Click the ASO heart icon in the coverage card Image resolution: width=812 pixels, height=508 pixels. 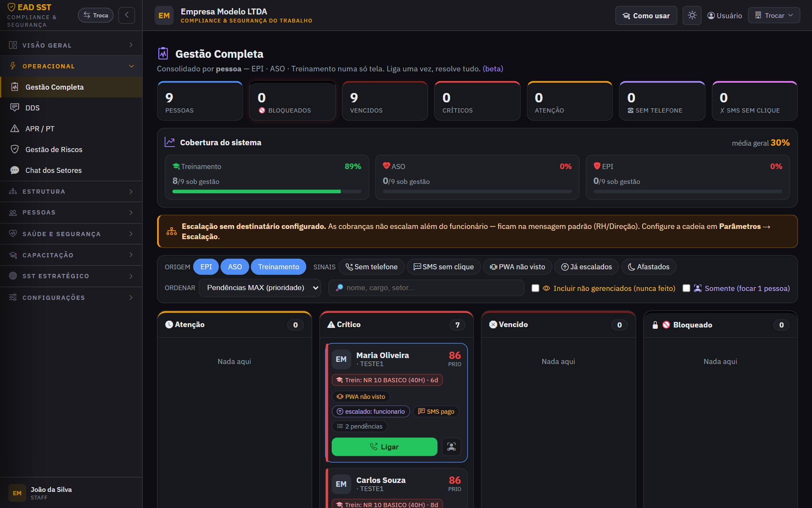(x=386, y=166)
